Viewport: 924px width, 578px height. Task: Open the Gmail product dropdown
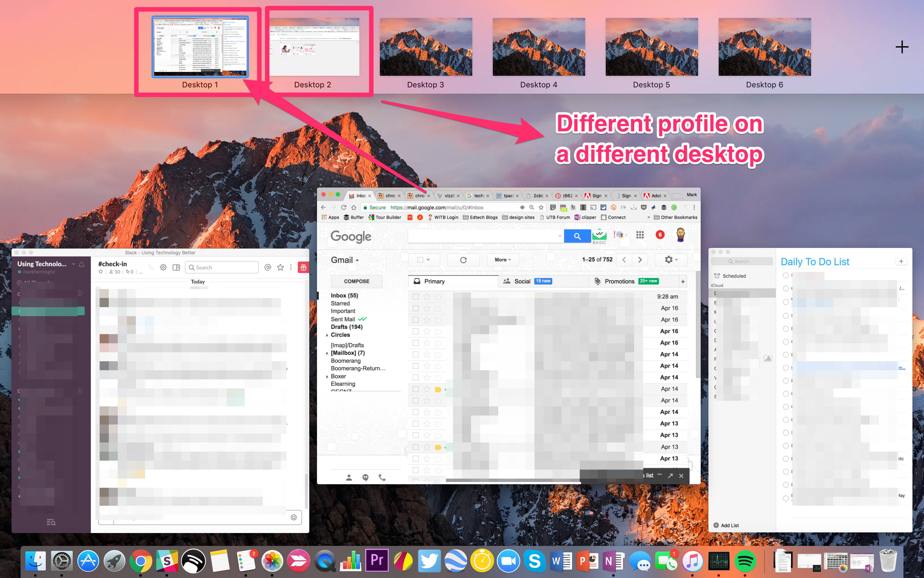pos(345,260)
